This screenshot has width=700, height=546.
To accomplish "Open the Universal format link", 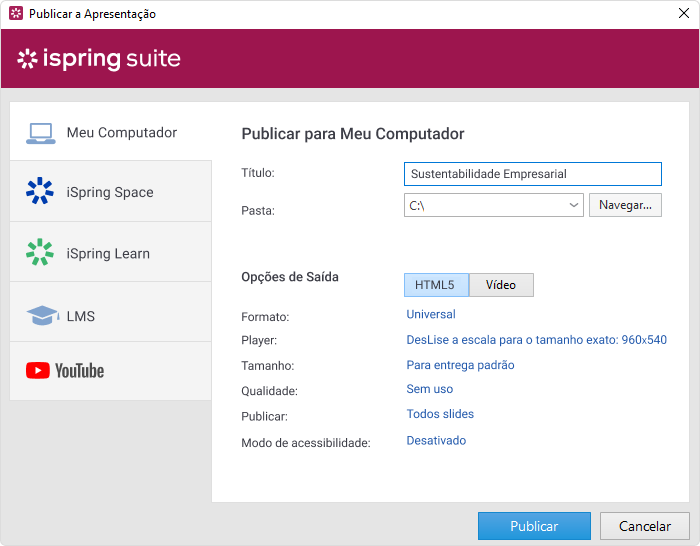I will click(x=431, y=314).
